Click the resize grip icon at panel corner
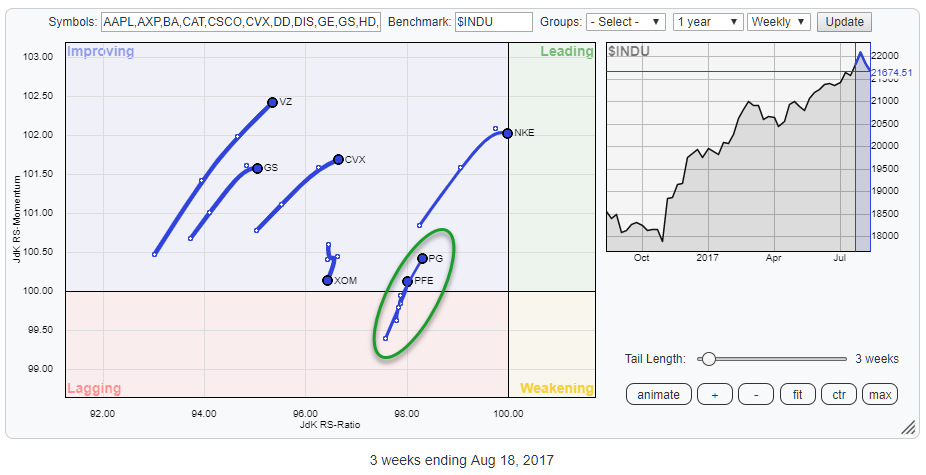 coord(908,427)
